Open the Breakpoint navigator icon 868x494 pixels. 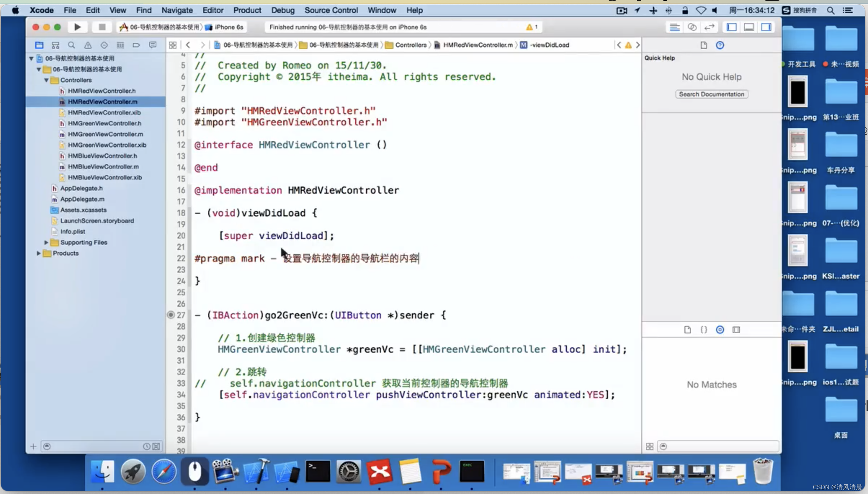[x=136, y=45]
